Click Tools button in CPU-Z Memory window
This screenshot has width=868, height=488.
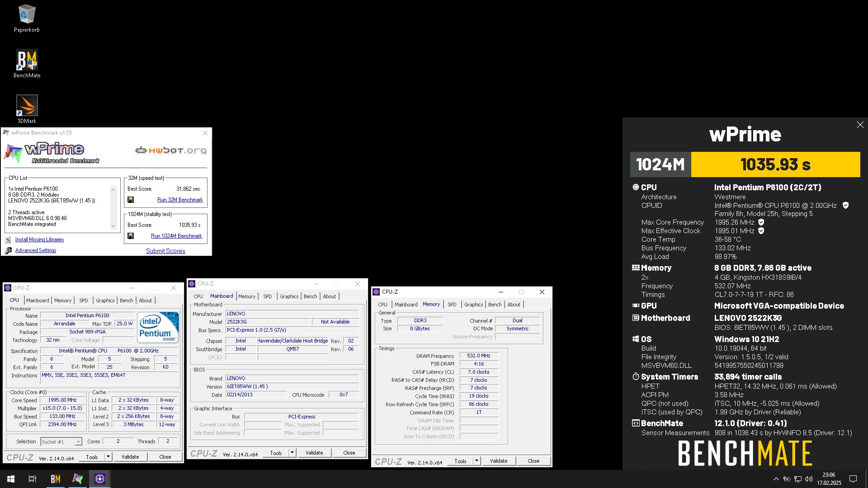[x=460, y=461]
